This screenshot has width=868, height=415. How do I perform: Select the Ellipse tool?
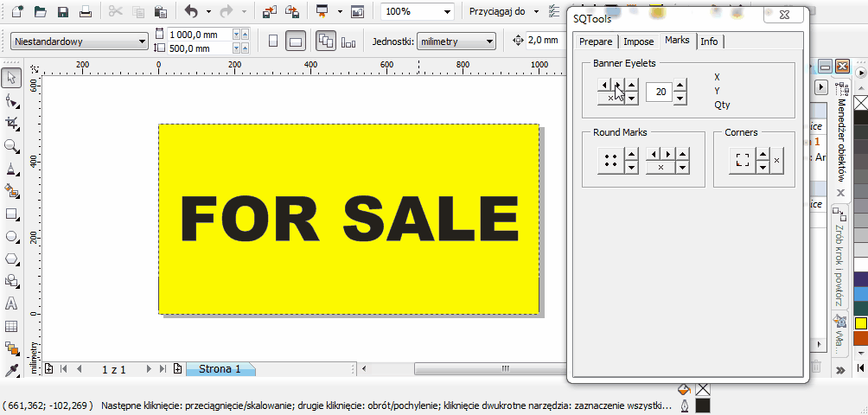point(11,237)
